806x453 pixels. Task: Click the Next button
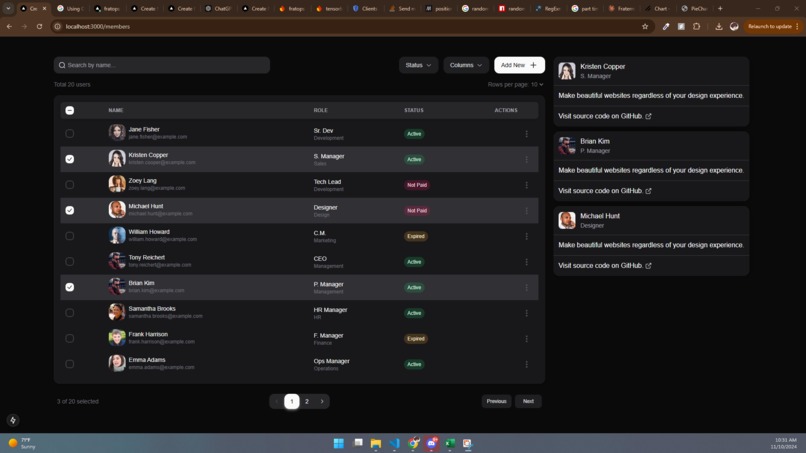(x=528, y=402)
